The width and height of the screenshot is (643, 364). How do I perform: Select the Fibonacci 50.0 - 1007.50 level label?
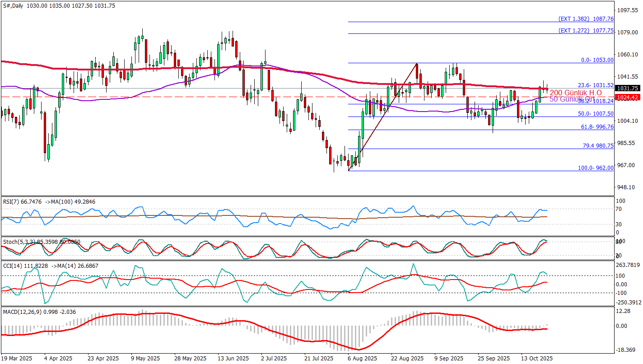[596, 114]
